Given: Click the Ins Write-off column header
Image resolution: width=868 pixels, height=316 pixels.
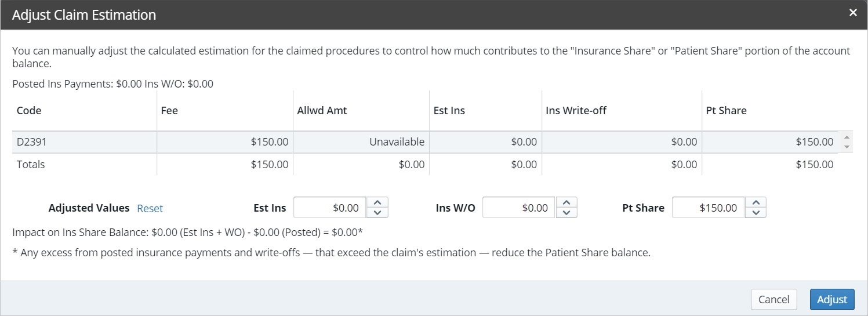Looking at the screenshot, I should 576,110.
